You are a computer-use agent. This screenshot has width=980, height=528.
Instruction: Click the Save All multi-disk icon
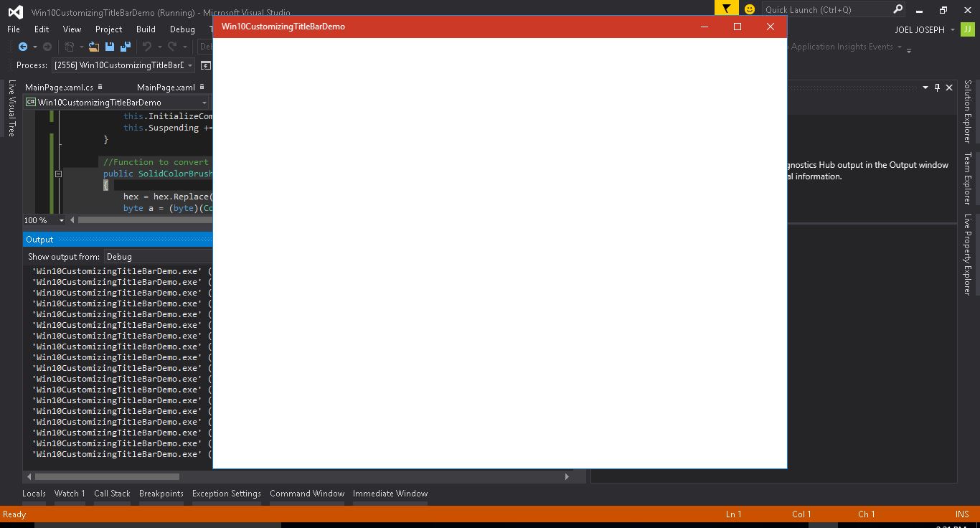click(126, 47)
